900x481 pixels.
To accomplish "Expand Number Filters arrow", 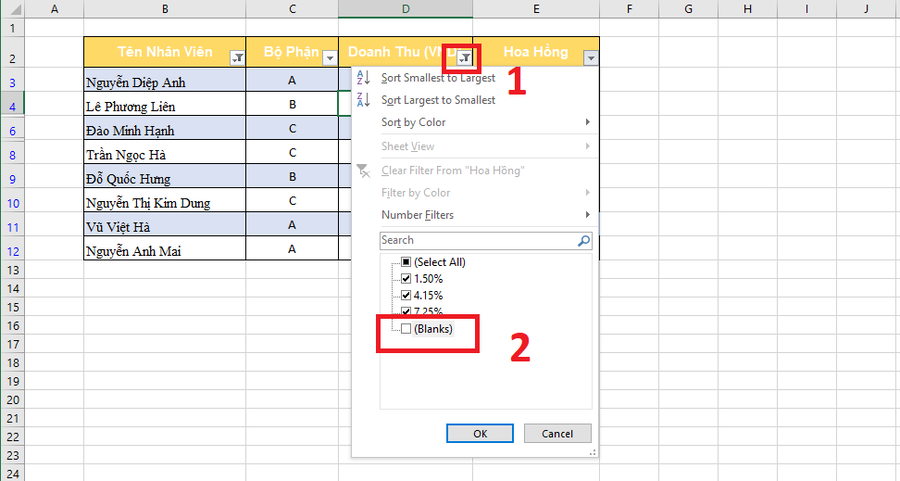I will (x=587, y=215).
